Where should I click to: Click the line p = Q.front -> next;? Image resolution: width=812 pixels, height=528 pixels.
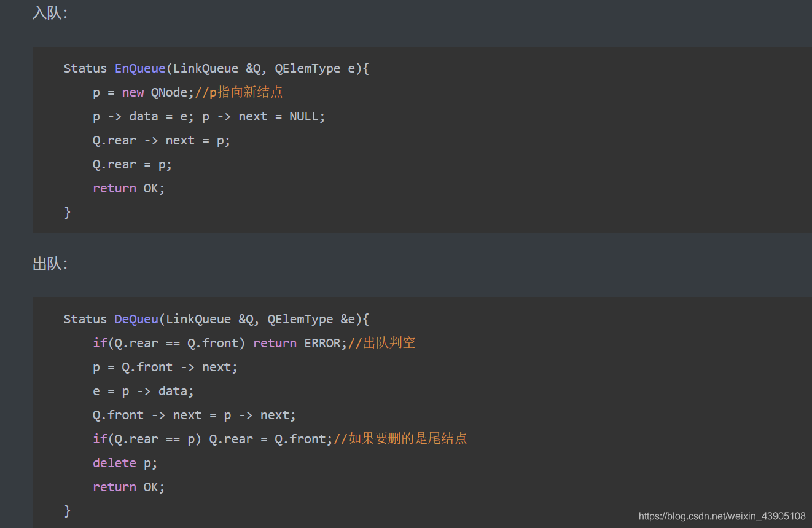pyautogui.click(x=165, y=367)
